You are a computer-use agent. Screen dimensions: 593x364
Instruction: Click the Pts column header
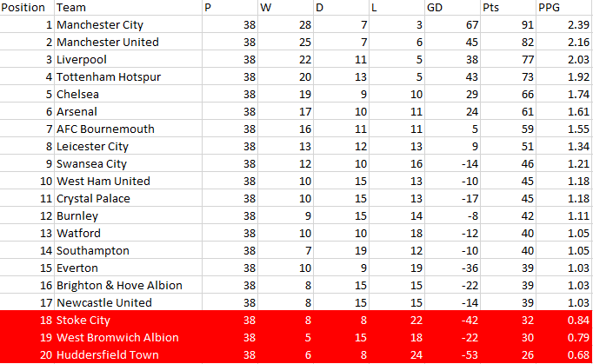pyautogui.click(x=509, y=8)
